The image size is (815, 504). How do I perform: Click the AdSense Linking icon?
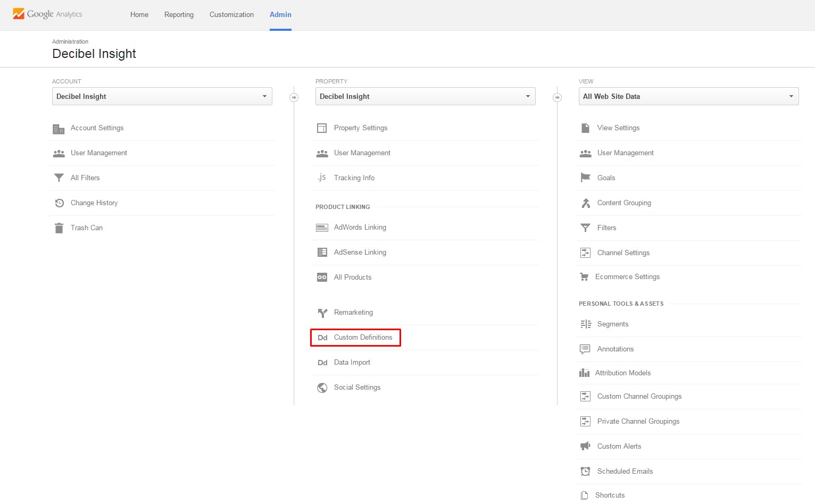coord(322,253)
